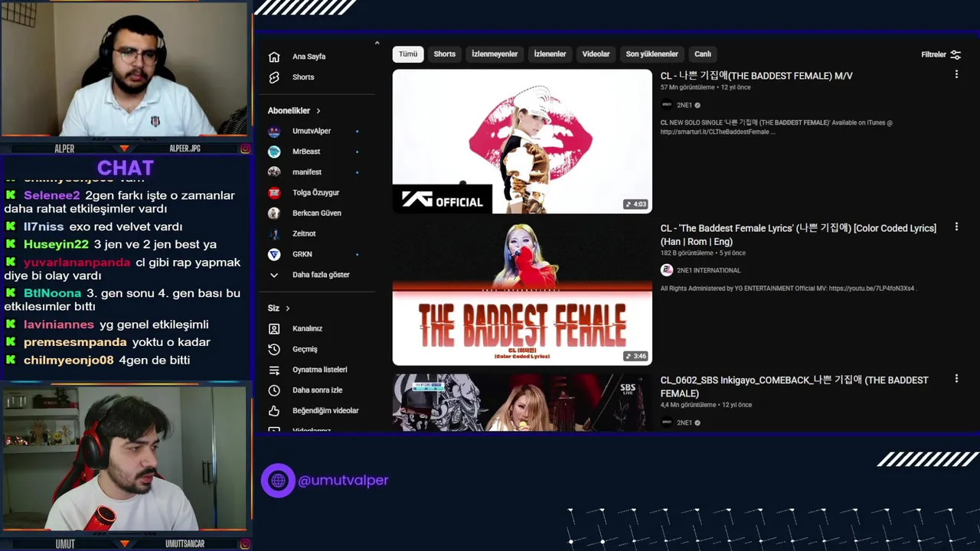Click 2NE1 channel avatar under first video

(x=667, y=105)
